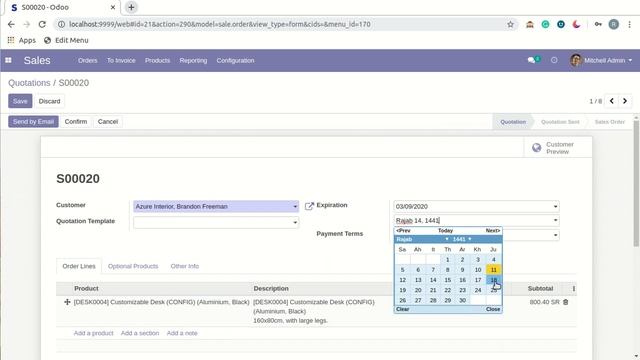Select the Order Lines tab
This screenshot has width=640, height=360.
(x=79, y=266)
